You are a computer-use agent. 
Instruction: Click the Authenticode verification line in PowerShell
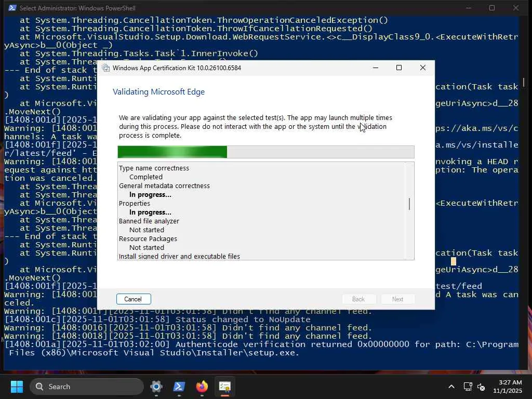(x=261, y=349)
